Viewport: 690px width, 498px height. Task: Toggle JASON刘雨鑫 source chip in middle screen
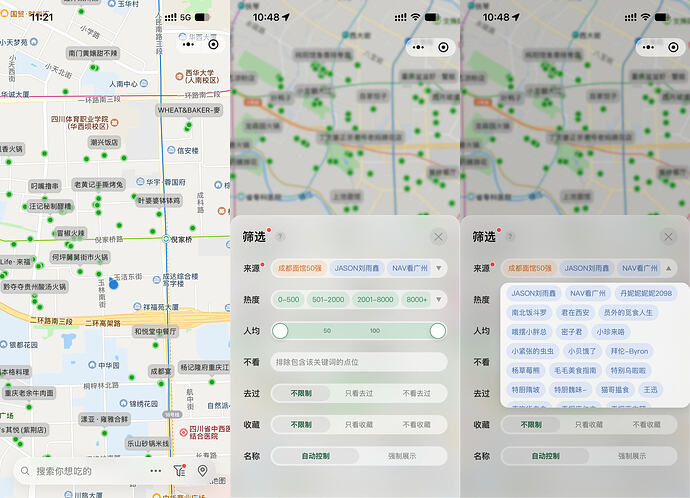pos(357,268)
